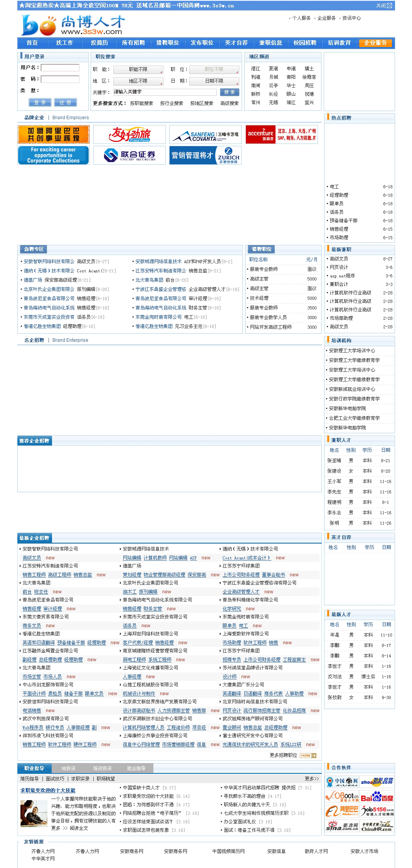Switch to the 培训资讯 tab
The height and width of the screenshot is (868, 412).
tap(102, 768)
